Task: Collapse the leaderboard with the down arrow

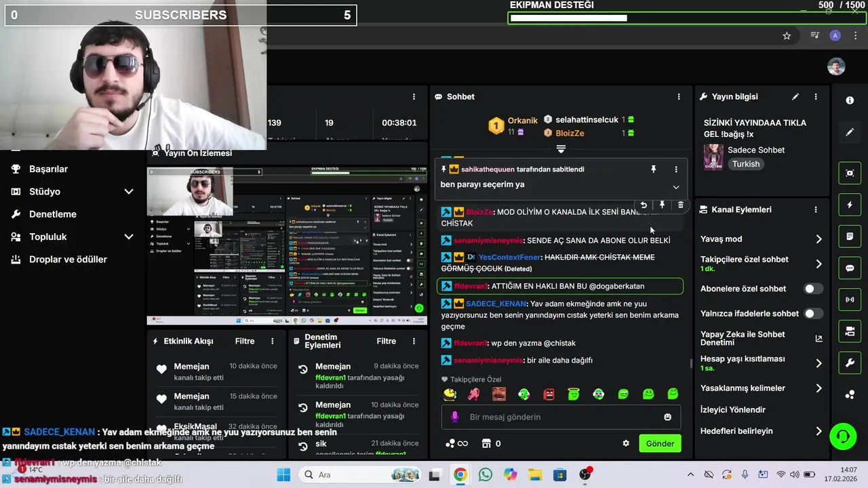Action: click(x=561, y=148)
